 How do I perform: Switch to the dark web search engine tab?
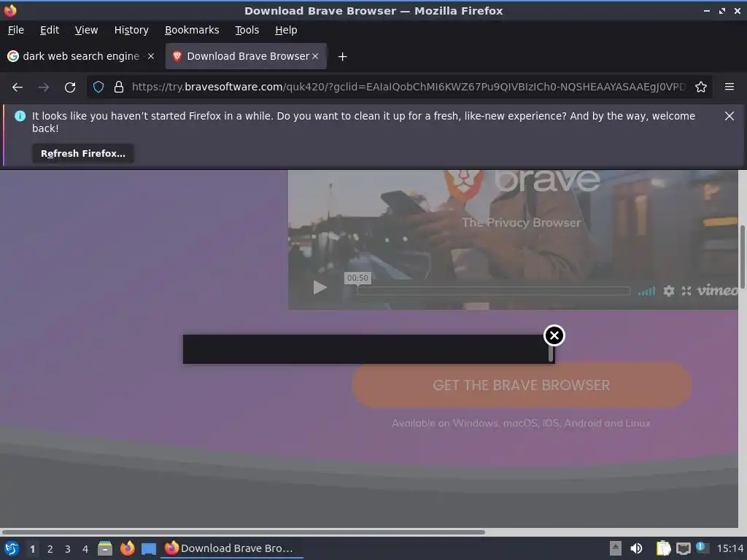(81, 56)
